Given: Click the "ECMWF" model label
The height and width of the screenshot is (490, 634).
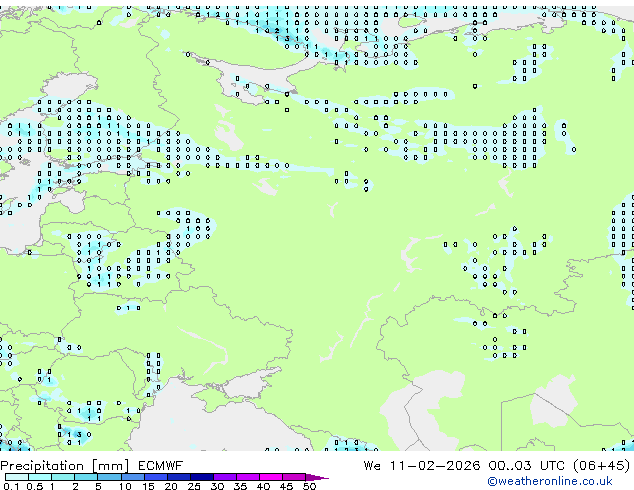Looking at the screenshot, I should tap(161, 466).
